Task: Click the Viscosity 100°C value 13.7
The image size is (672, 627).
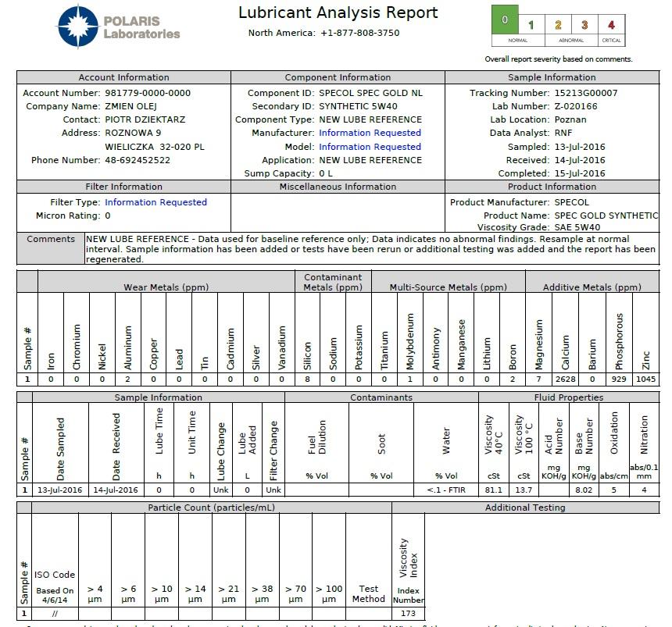Action: click(x=524, y=490)
